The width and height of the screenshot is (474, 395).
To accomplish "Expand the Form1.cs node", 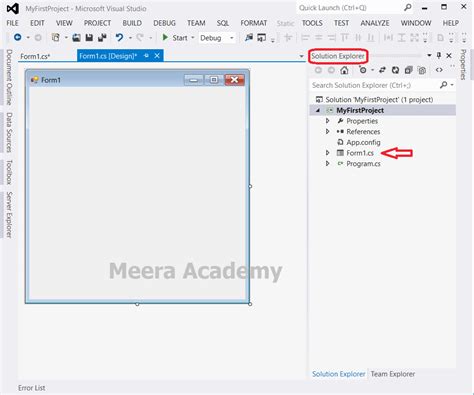I will 328,153.
